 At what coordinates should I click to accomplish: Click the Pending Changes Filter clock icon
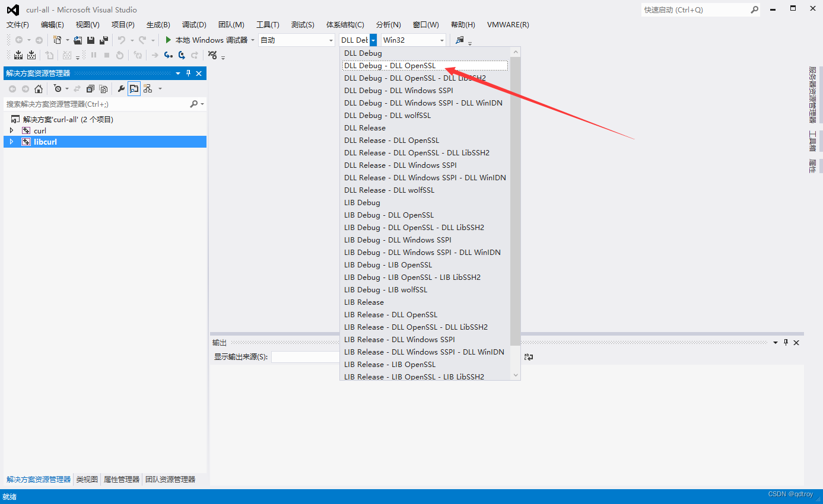58,88
